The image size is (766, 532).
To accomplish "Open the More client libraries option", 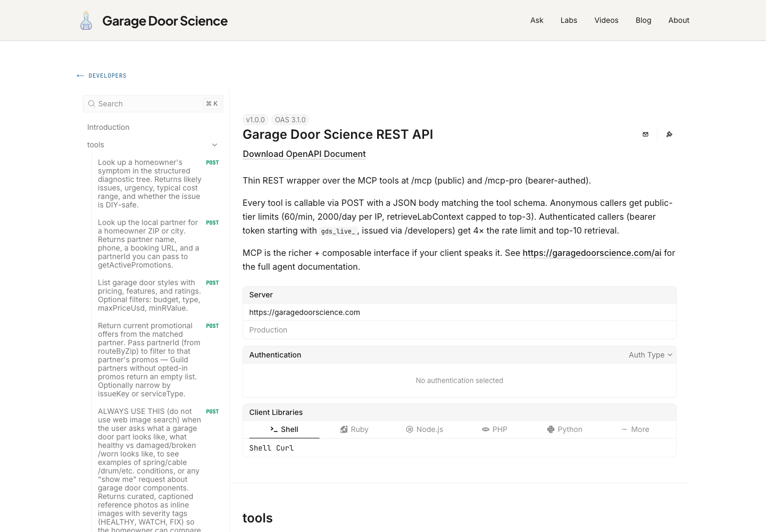I will 635,429.
